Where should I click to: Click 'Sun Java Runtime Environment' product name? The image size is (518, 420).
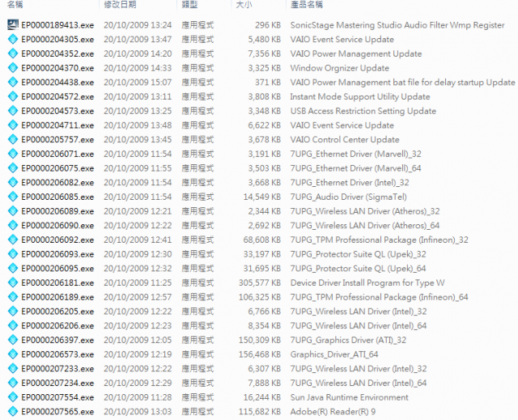(x=349, y=397)
